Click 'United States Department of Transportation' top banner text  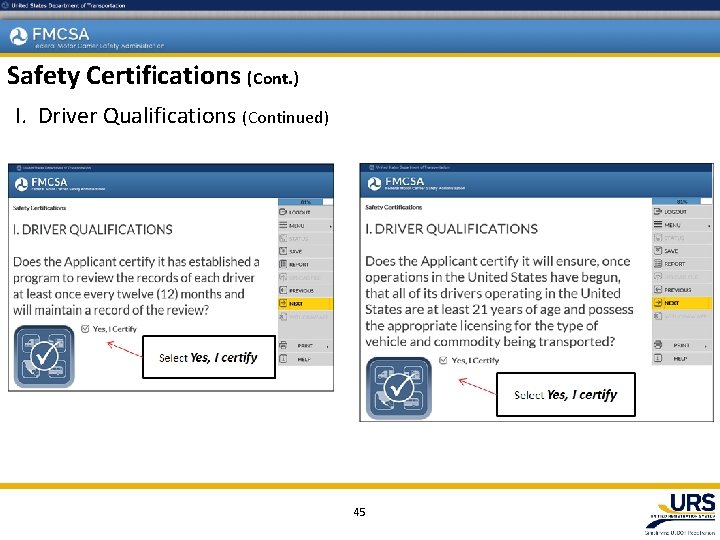pyautogui.click(x=68, y=6)
